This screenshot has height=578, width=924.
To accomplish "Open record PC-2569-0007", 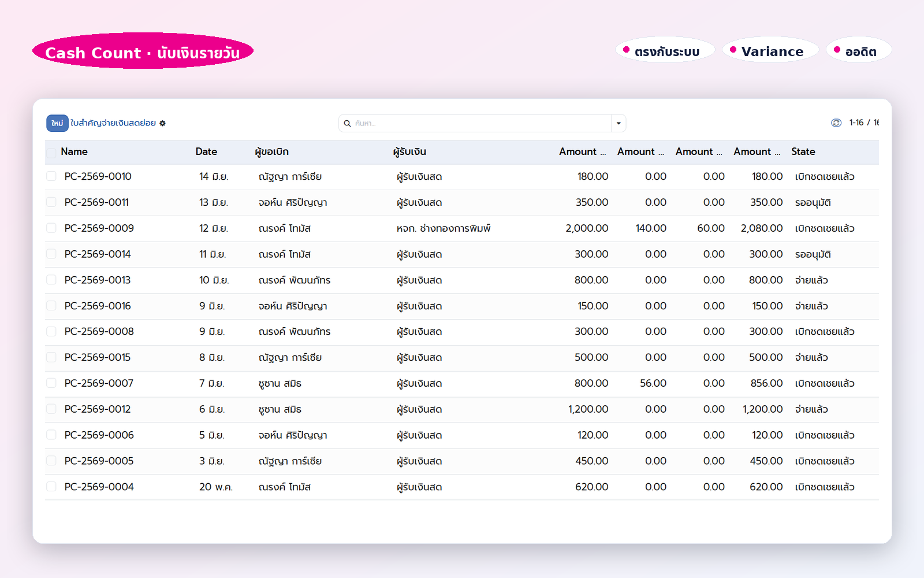I will 99,383.
